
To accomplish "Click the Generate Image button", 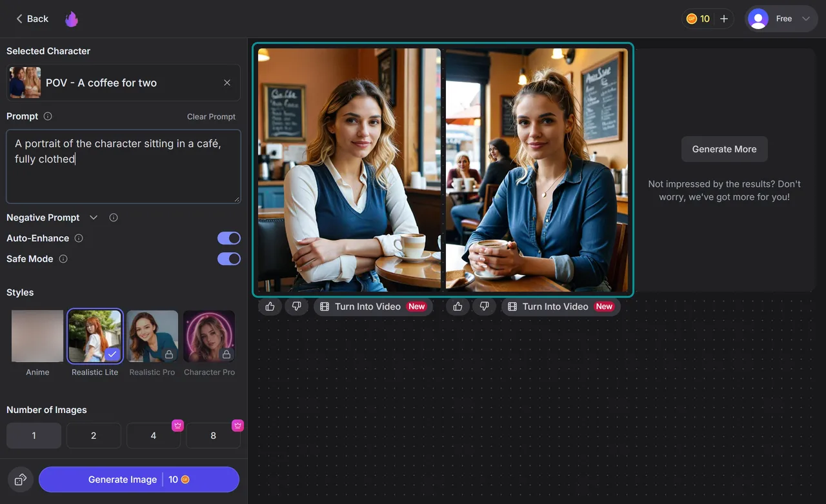I will pos(139,479).
